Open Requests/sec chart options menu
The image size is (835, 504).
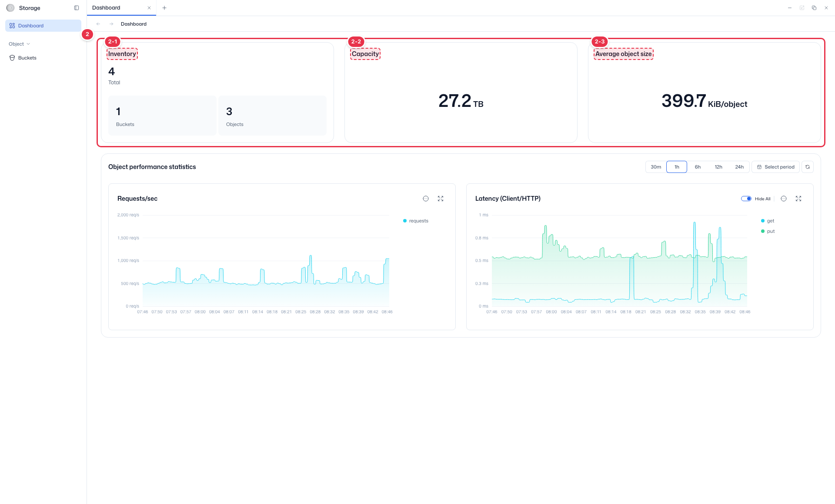click(x=426, y=199)
